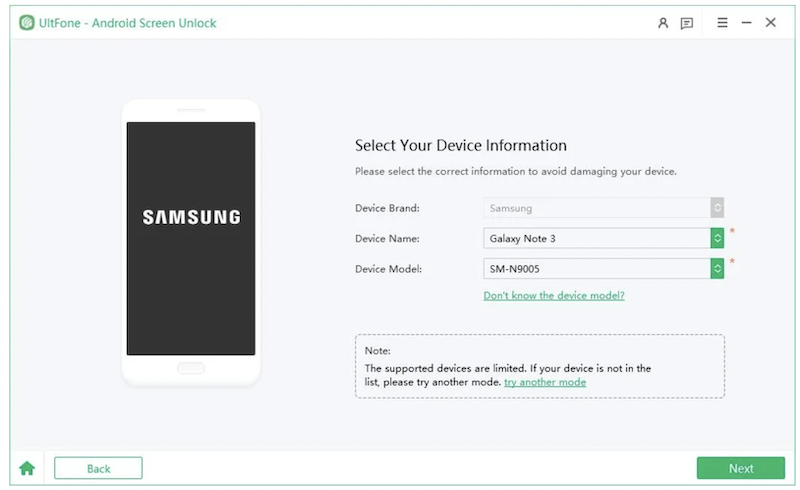Go to the home screen icon
The width and height of the screenshot is (800, 490).
pyautogui.click(x=27, y=468)
